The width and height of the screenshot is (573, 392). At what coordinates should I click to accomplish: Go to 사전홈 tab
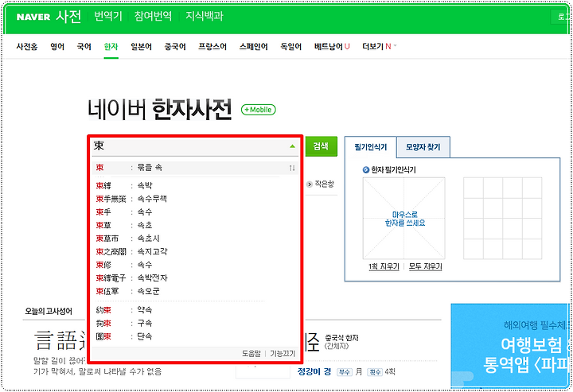coord(27,46)
